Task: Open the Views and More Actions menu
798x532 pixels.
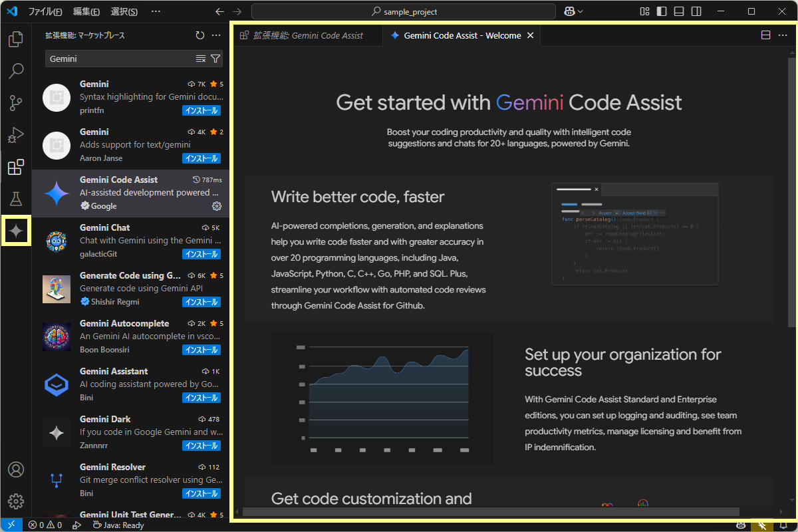Action: click(214, 36)
